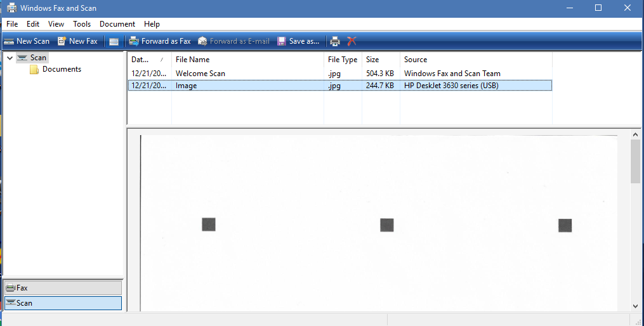Close the Windows Fax and Scan window
The image size is (644, 326).
[x=627, y=8]
